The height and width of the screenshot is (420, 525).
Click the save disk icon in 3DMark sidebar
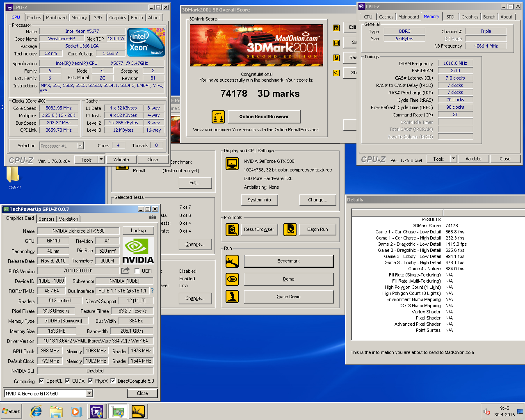336,43
